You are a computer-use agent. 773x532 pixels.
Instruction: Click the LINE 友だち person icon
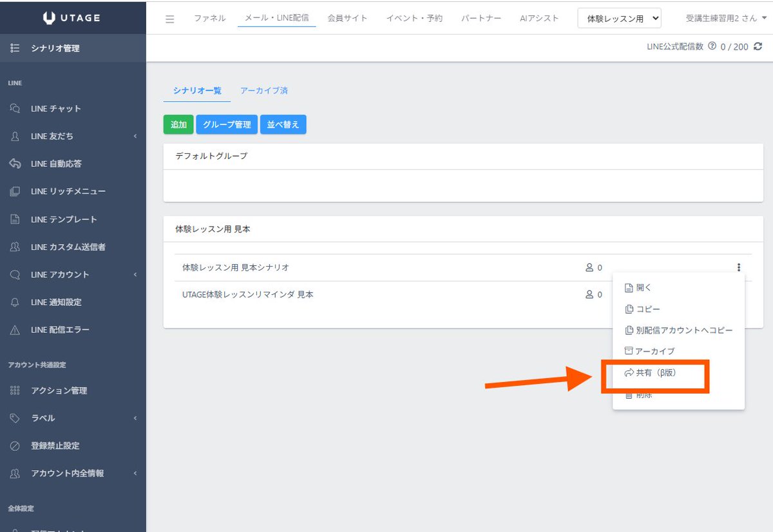pos(15,136)
